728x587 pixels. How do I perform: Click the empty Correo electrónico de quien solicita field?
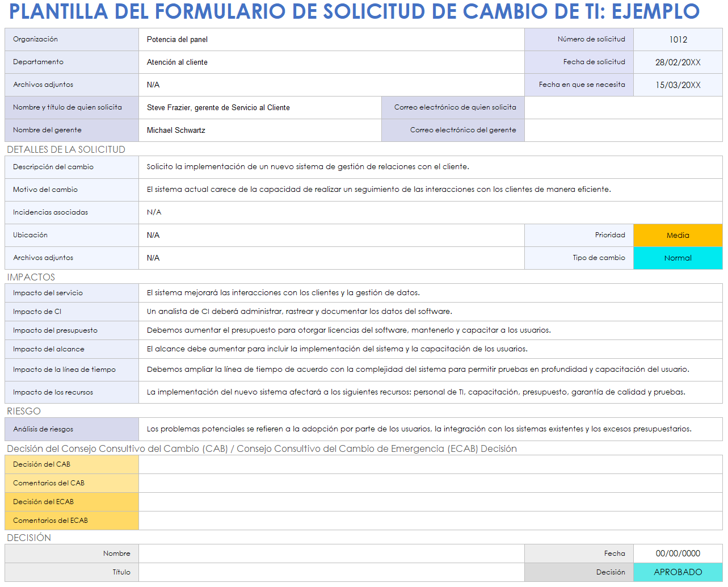(x=623, y=108)
